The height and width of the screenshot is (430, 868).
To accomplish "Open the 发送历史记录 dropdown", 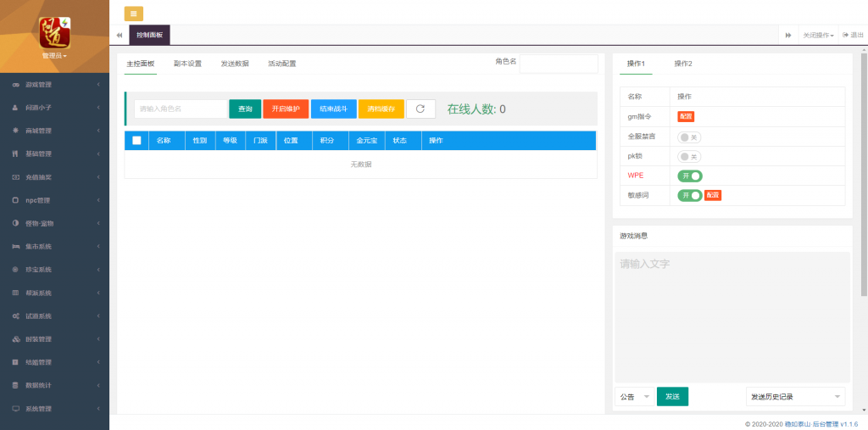I will 795,396.
